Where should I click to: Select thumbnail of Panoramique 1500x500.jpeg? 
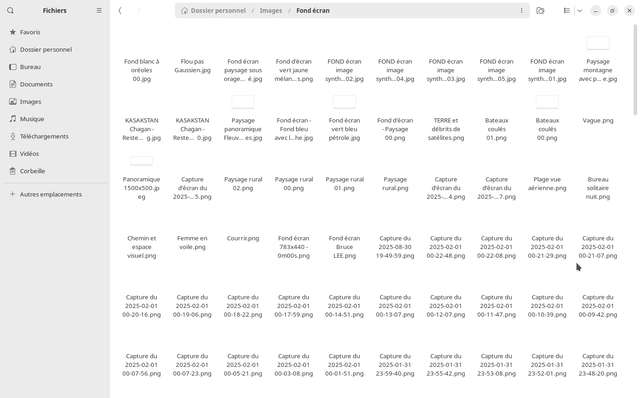click(141, 161)
